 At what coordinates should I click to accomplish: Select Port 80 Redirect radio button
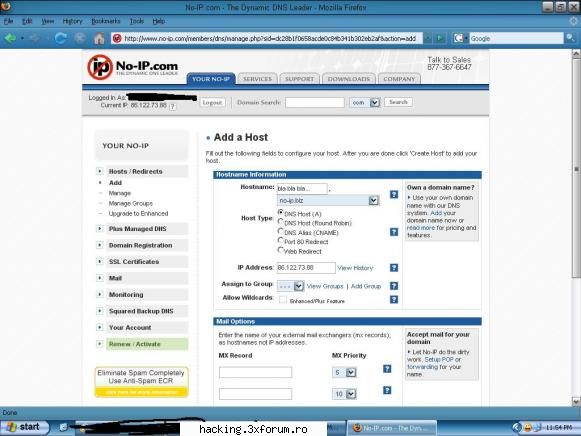point(280,240)
